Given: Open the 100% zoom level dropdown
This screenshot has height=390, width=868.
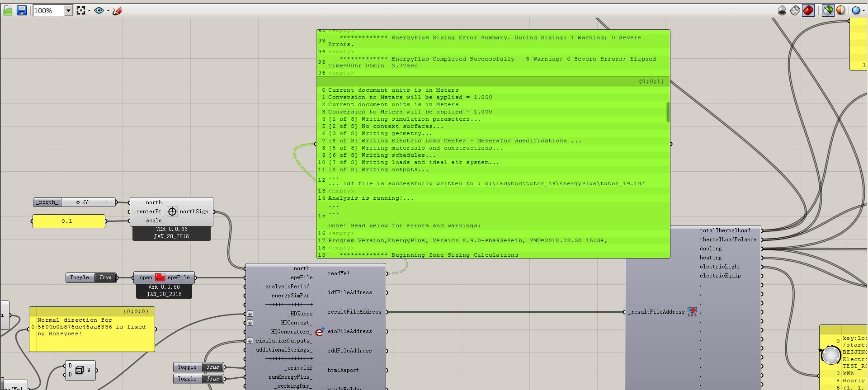Looking at the screenshot, I should (x=68, y=10).
